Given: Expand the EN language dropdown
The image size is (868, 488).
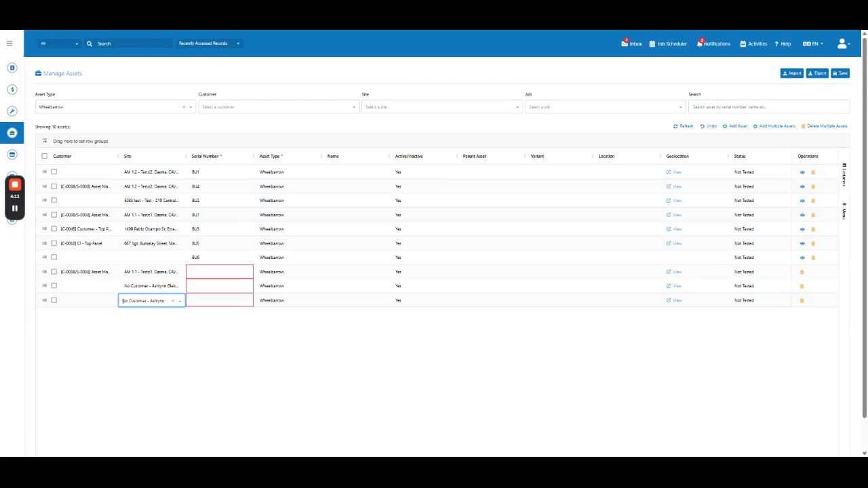Looking at the screenshot, I should (x=812, y=43).
